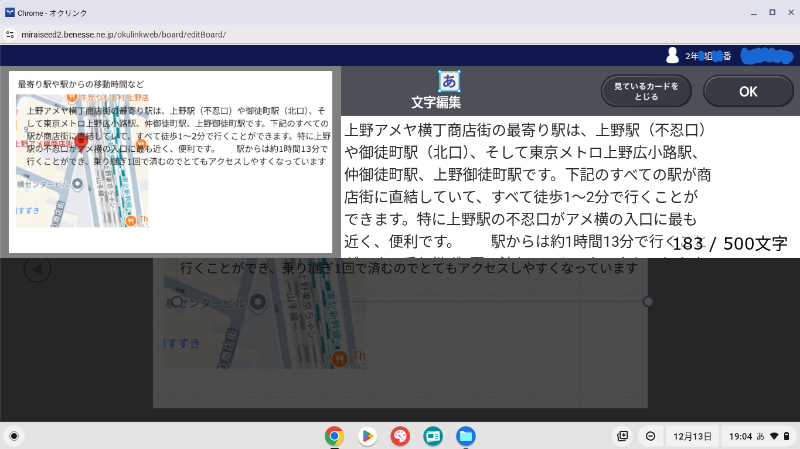
Task: Open the Play Store app
Action: (x=367, y=436)
